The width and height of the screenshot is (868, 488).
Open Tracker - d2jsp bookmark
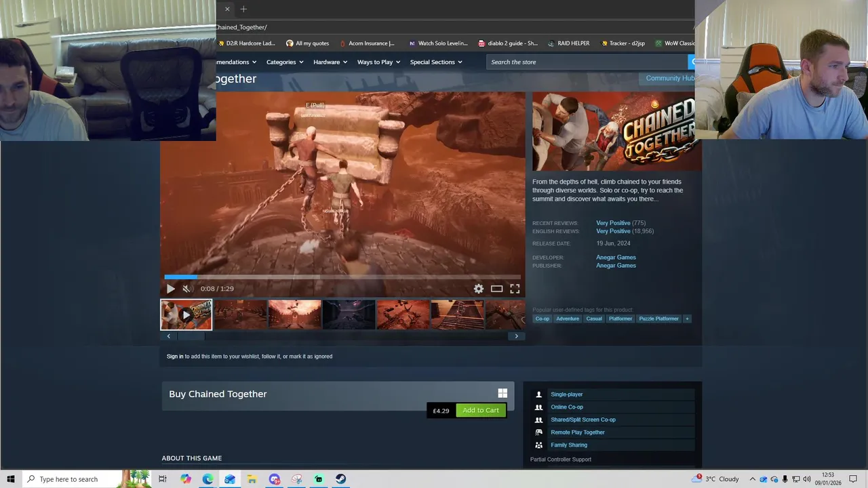click(x=623, y=43)
